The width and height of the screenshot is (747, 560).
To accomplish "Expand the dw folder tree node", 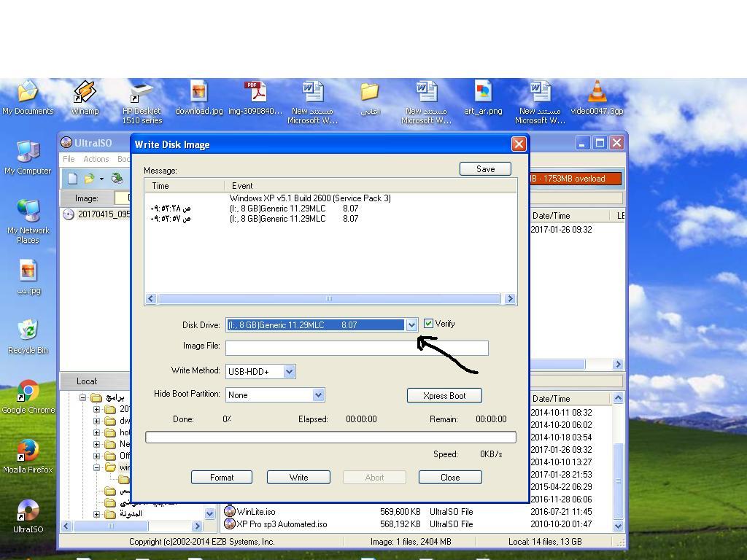I will (97, 421).
